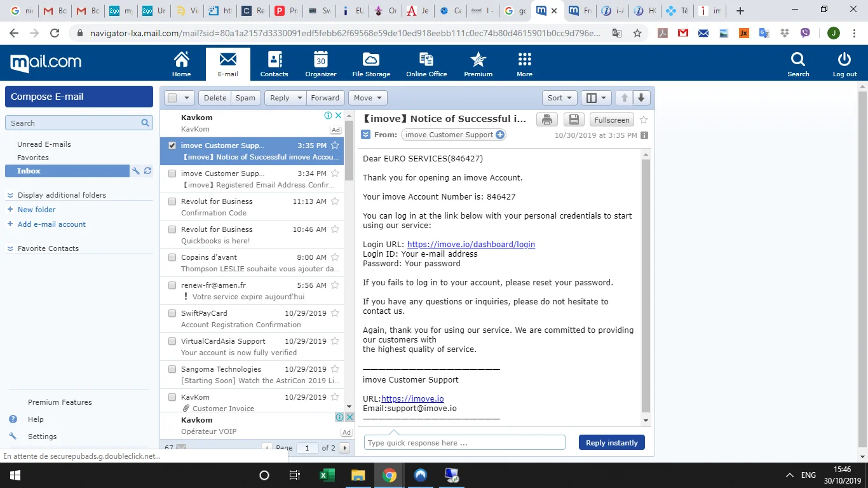Print the open email
Image resolution: width=868 pixels, height=488 pixels.
pos(547,119)
